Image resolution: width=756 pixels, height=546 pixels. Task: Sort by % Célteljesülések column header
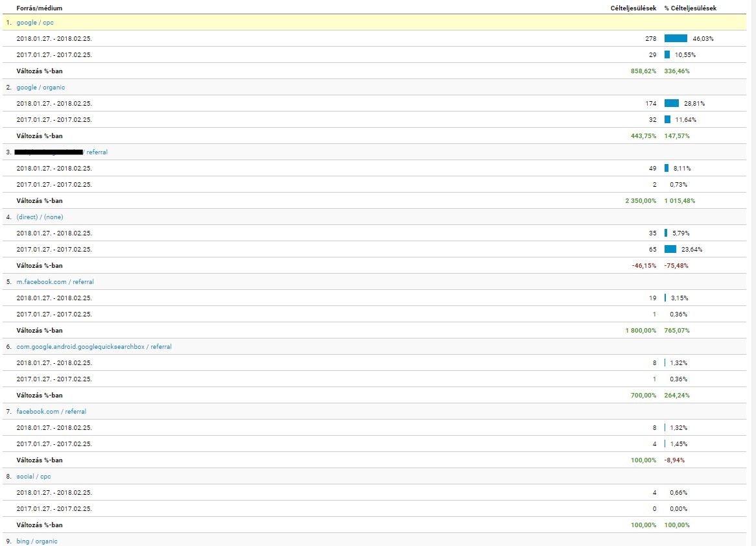[690, 8]
